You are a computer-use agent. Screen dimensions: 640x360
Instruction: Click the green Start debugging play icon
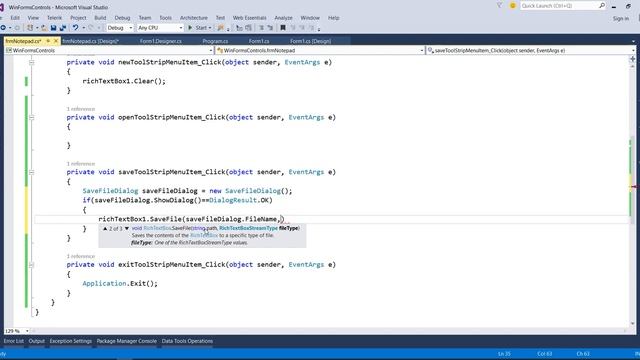[x=190, y=28]
